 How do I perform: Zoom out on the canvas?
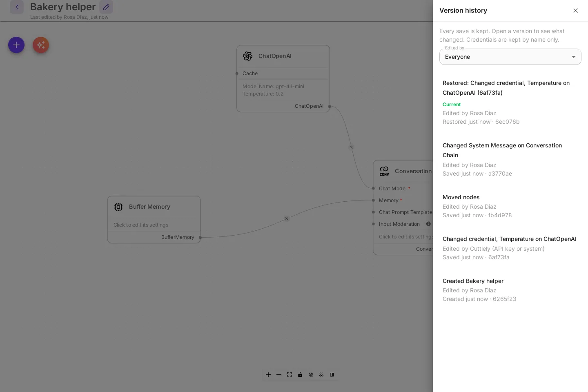pyautogui.click(x=279, y=374)
